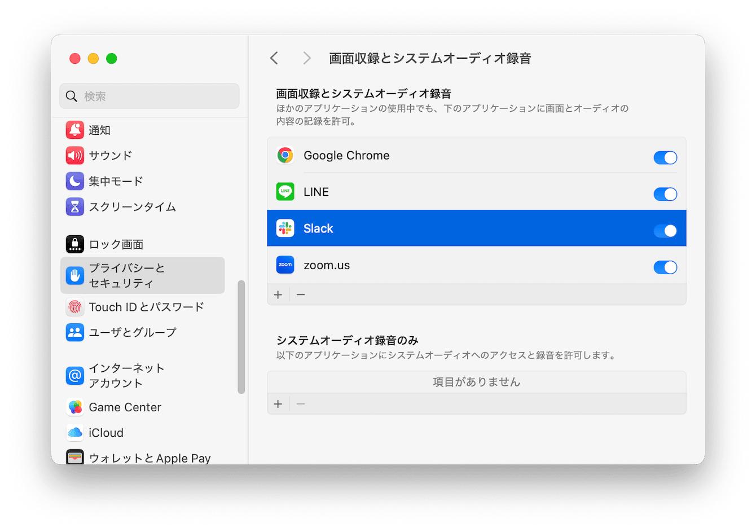Select the LINE row text
Viewport: 756px width, 532px height.
point(316,192)
